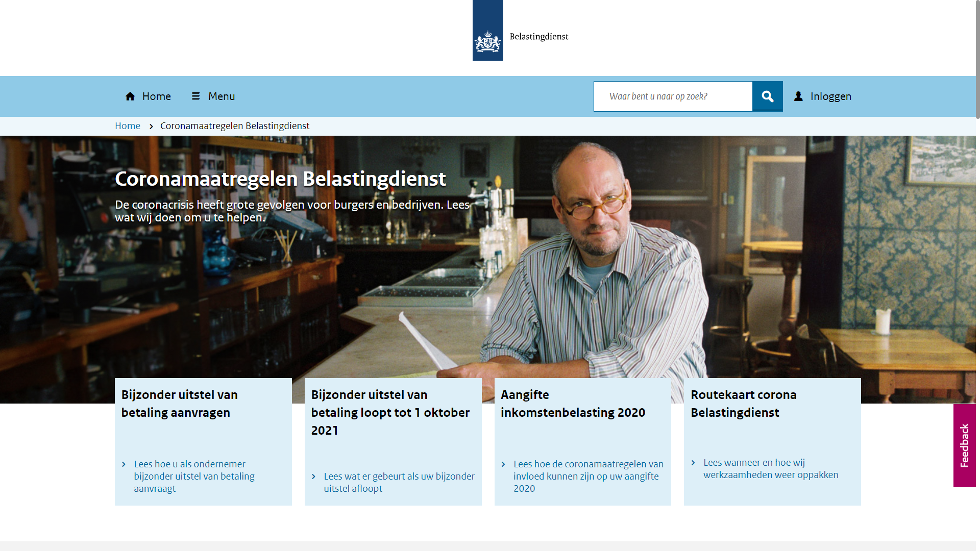980x551 pixels.
Task: Click the house icon next to Home
Action: (130, 96)
